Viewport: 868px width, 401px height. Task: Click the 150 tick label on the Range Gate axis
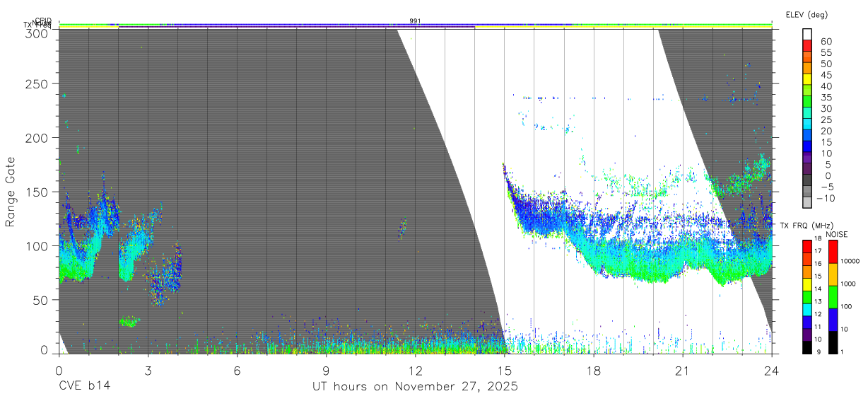point(37,192)
